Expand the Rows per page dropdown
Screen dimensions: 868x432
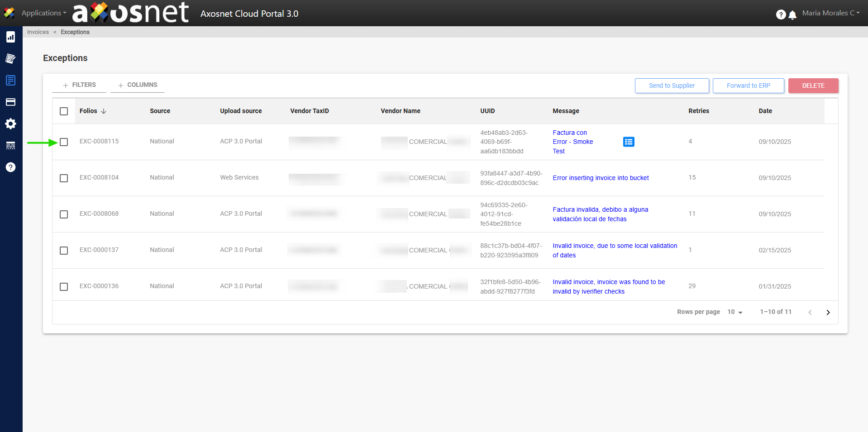point(734,312)
